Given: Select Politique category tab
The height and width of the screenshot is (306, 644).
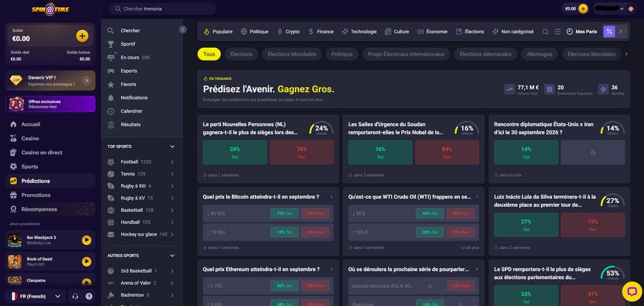Looking at the screenshot, I should pyautogui.click(x=254, y=32).
